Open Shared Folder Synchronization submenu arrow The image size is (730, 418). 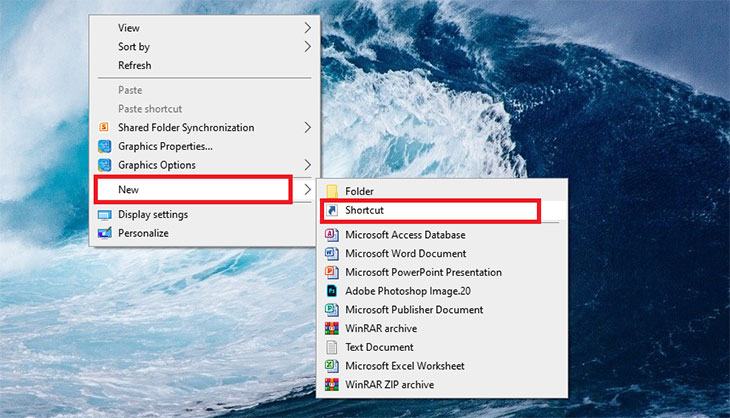308,127
